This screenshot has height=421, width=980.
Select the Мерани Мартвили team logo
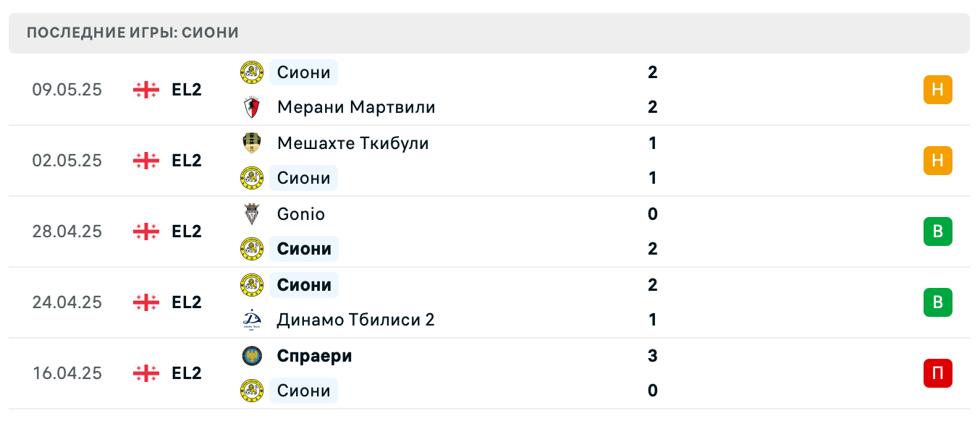click(x=253, y=107)
